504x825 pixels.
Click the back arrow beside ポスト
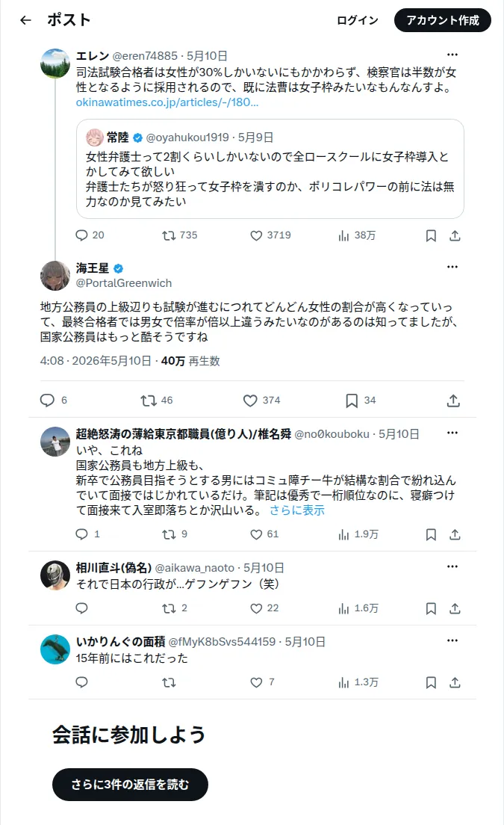click(25, 20)
